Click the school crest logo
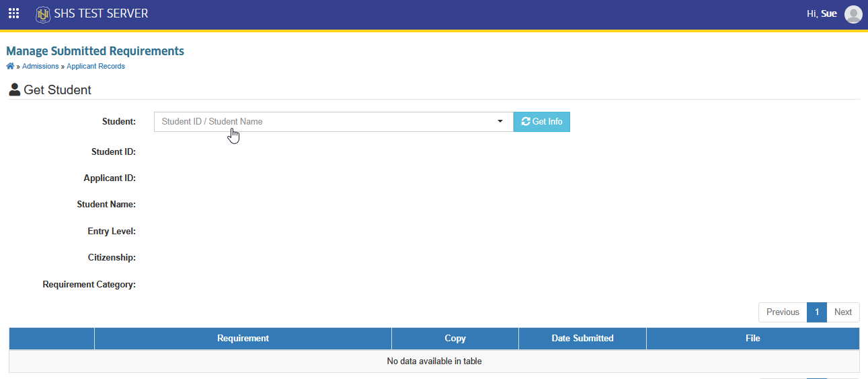 [43, 14]
